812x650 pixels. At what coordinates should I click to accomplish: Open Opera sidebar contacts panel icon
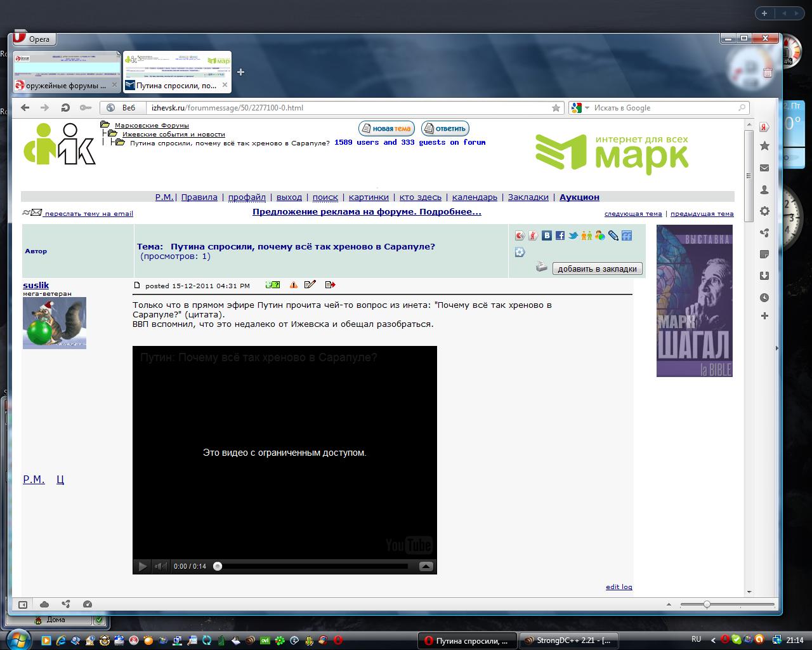[764, 190]
